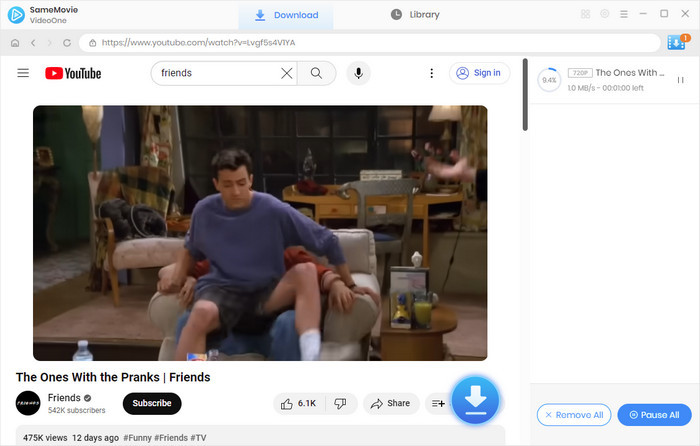Screen dimensions: 700x446
Task: Navigate forward with the forward arrow
Action: [x=50, y=43]
